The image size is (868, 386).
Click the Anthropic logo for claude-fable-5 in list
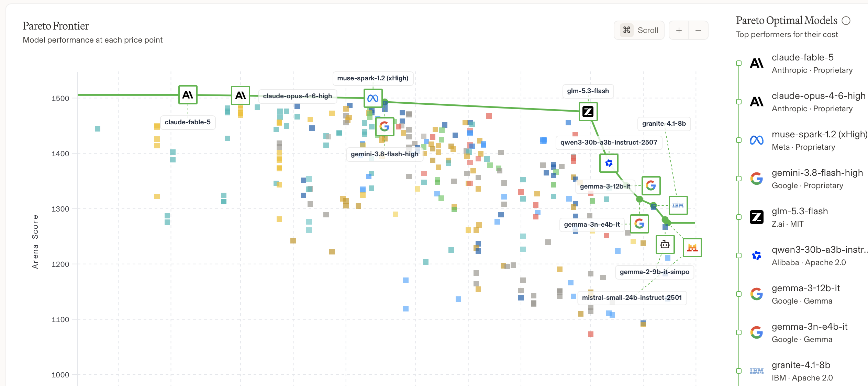pos(757,63)
